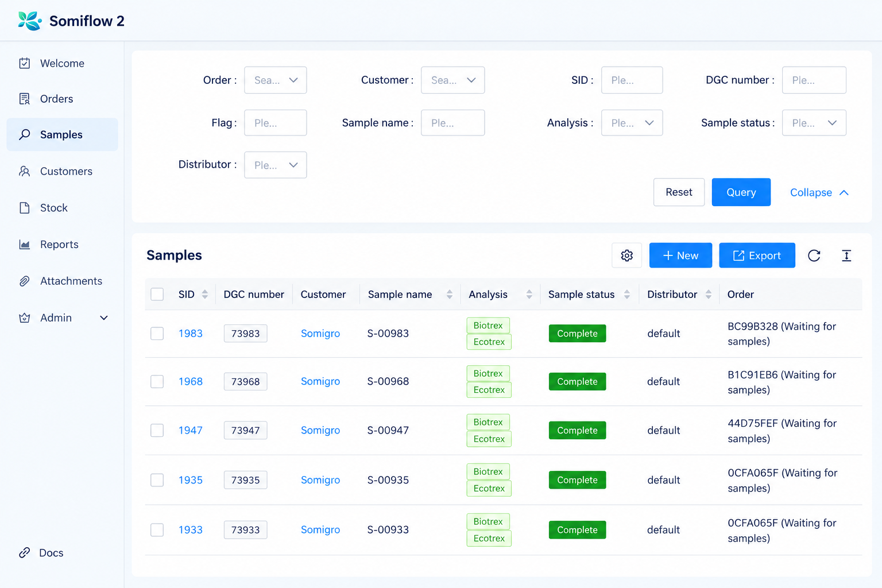Click the Reset button

coord(679,192)
